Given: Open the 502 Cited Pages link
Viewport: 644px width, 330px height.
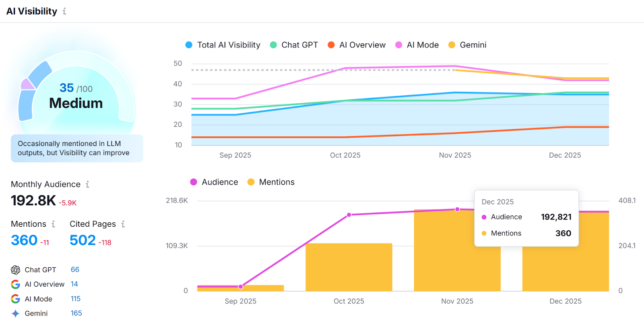Looking at the screenshot, I should [x=83, y=240].
